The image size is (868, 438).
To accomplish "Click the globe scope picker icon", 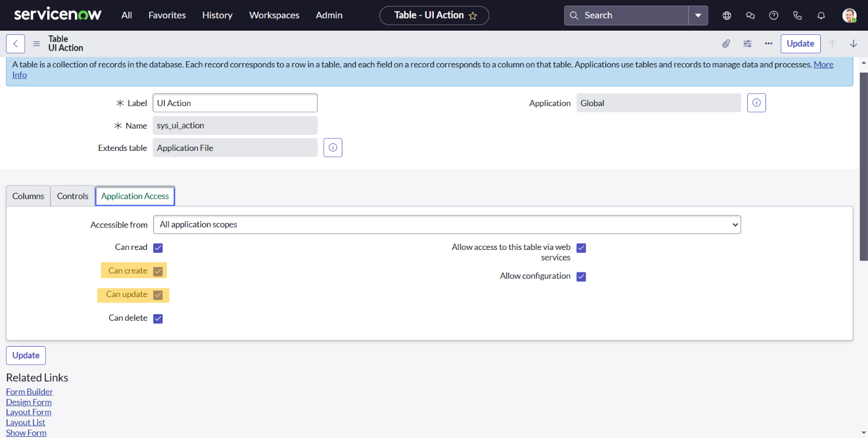I will tap(727, 15).
